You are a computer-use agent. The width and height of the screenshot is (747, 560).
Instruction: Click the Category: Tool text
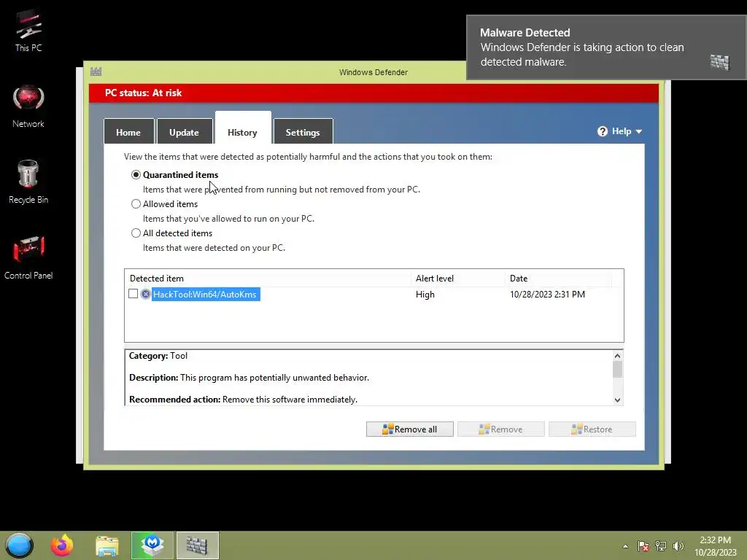tap(158, 356)
